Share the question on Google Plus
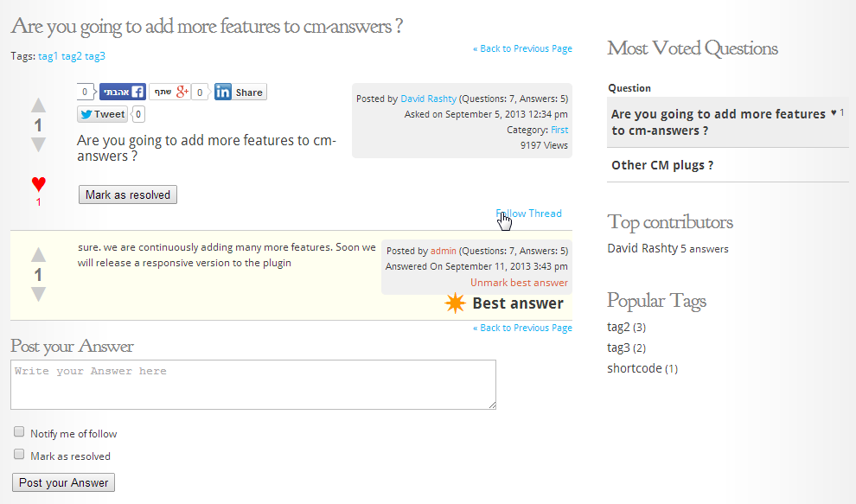Viewport: 856px width, 504px height. click(x=170, y=92)
